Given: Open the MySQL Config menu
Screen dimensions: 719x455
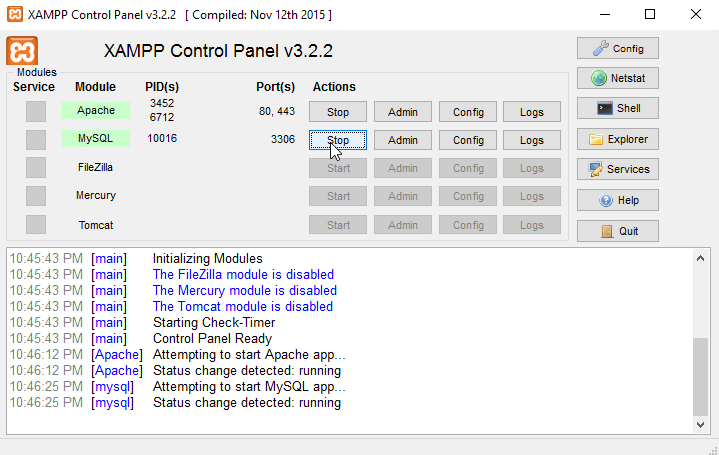Looking at the screenshot, I should tap(468, 140).
